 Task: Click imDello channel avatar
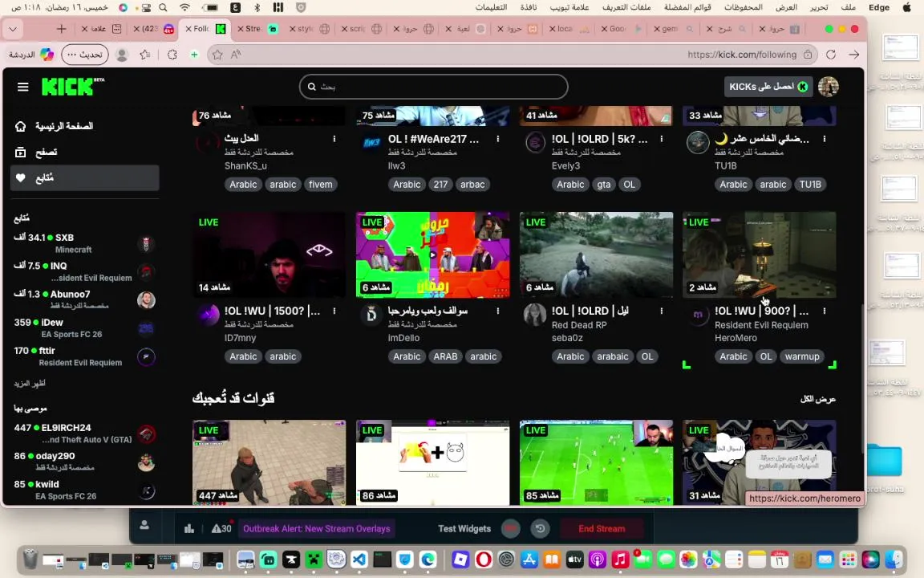(371, 315)
